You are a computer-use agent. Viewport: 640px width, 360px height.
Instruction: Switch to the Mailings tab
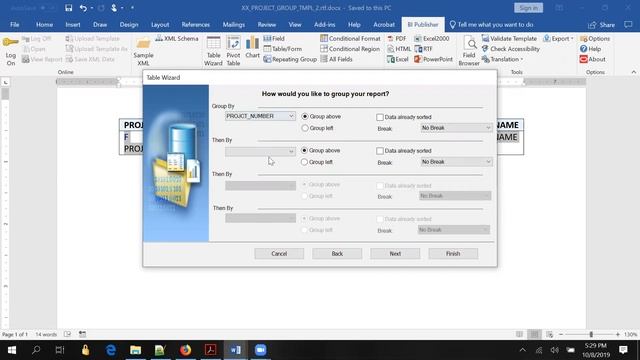click(x=233, y=24)
